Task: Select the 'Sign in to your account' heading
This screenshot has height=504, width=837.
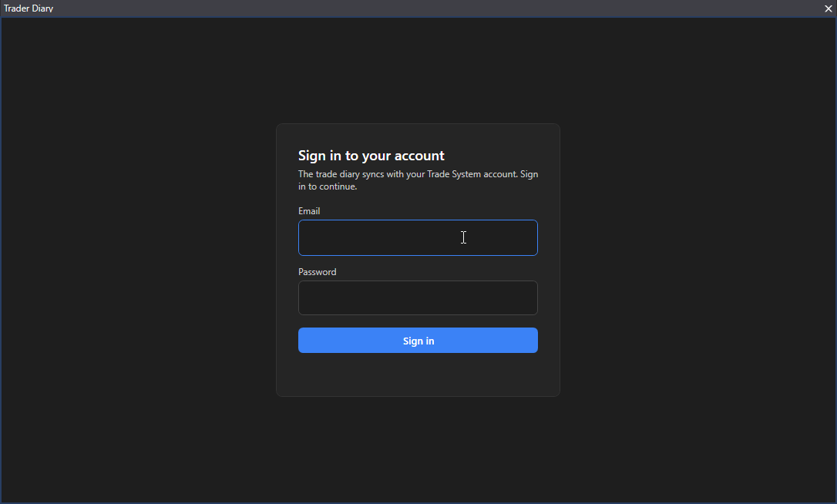Action: [371, 156]
